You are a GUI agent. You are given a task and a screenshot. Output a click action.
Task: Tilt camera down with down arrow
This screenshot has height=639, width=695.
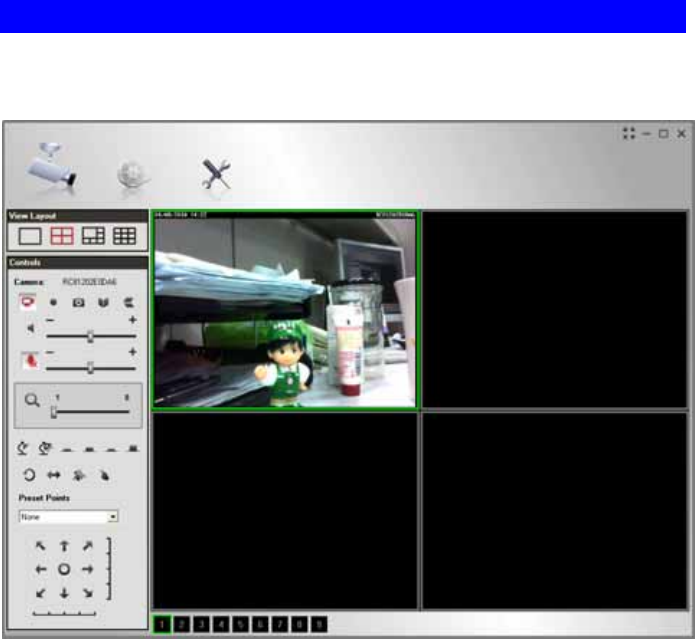pyautogui.click(x=64, y=593)
